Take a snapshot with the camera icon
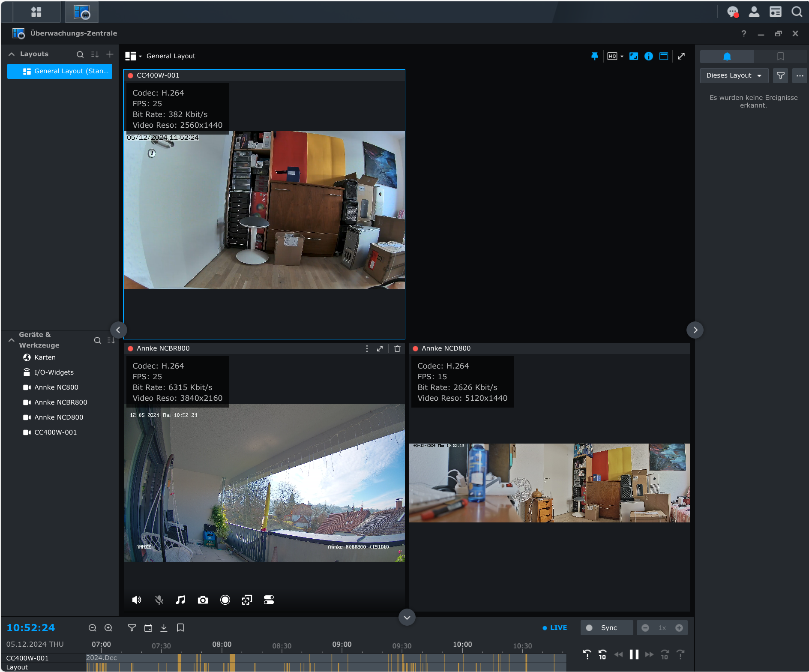 (x=203, y=600)
